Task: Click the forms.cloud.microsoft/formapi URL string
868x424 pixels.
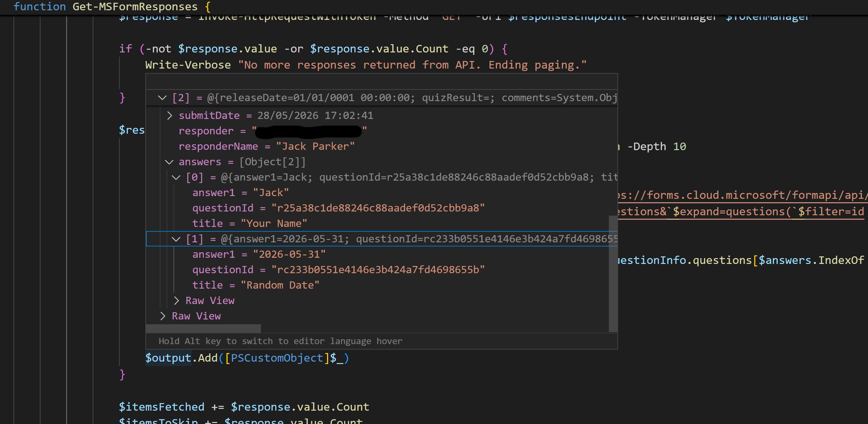Action: 743,195
